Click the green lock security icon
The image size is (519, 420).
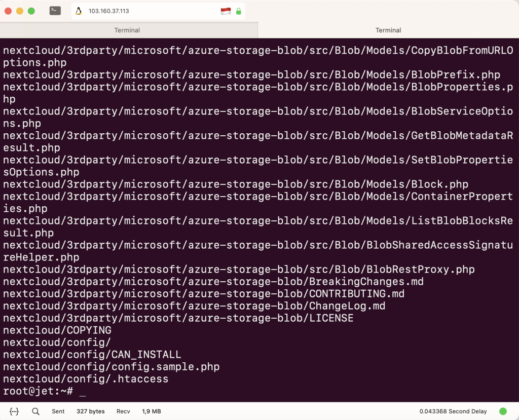238,11
